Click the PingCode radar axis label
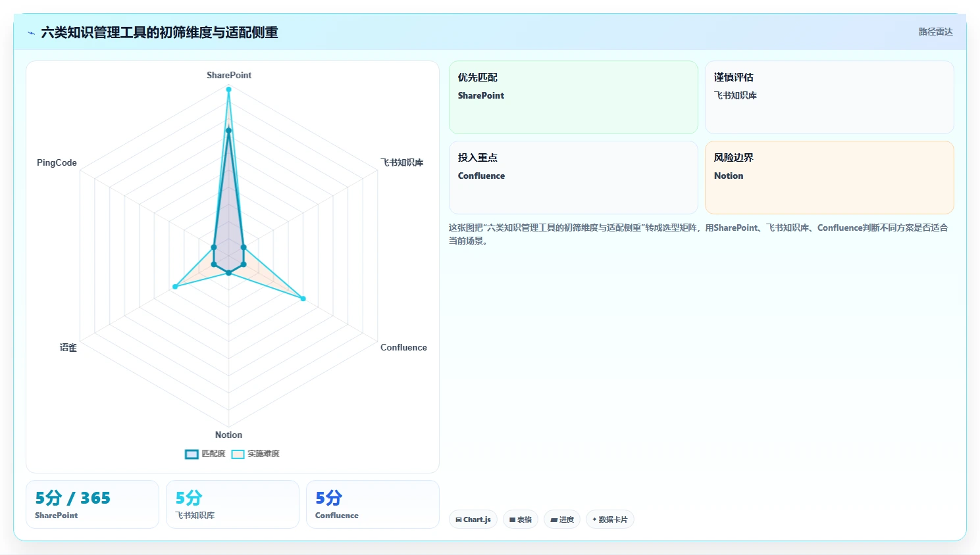The height and width of the screenshot is (555, 980). [x=57, y=162]
